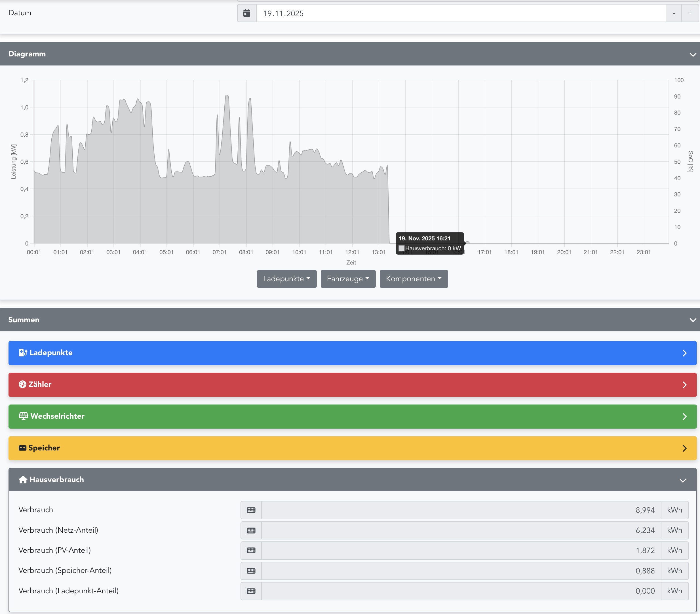This screenshot has height=614, width=700.
Task: Click the counter icon beside Verbrauch (Ladepunkt-Anteil)
Action: 251,591
